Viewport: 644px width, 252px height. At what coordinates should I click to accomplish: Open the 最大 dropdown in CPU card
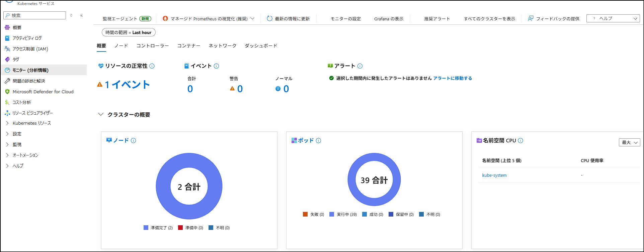coord(630,142)
